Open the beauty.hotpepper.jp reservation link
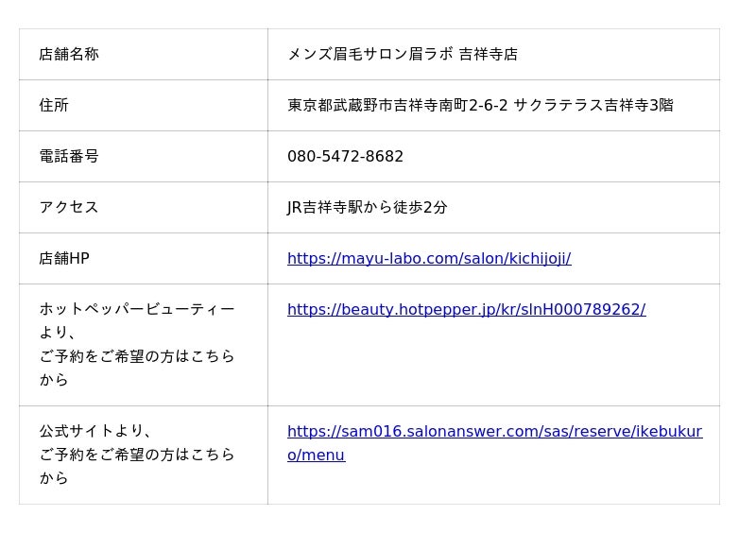Screen dimensions: 756x533 (466, 309)
